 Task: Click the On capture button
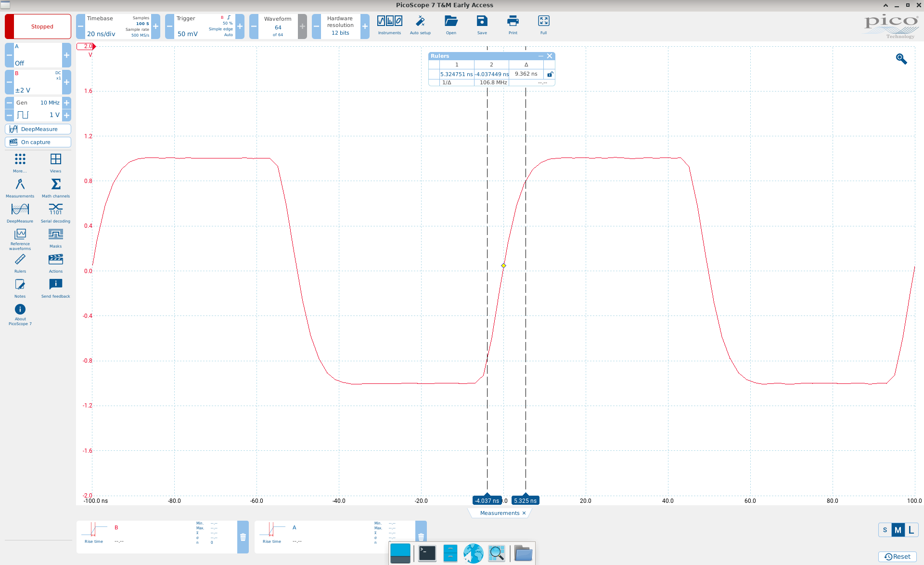(38, 142)
